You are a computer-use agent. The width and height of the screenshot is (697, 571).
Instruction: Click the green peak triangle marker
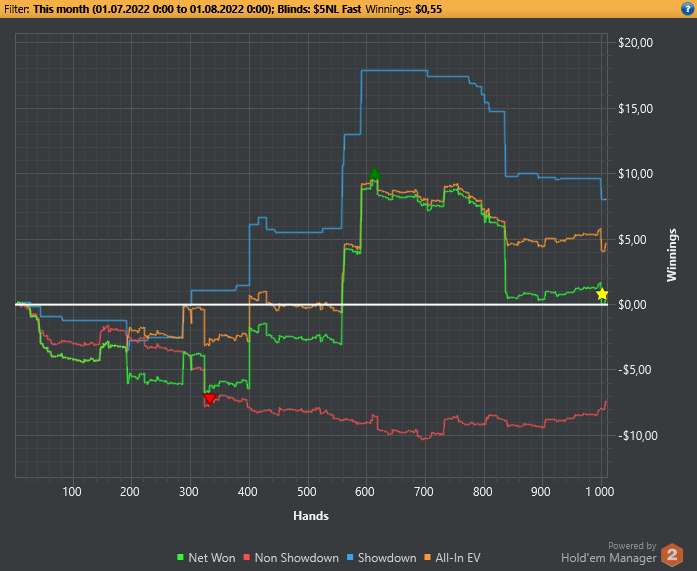[375, 173]
